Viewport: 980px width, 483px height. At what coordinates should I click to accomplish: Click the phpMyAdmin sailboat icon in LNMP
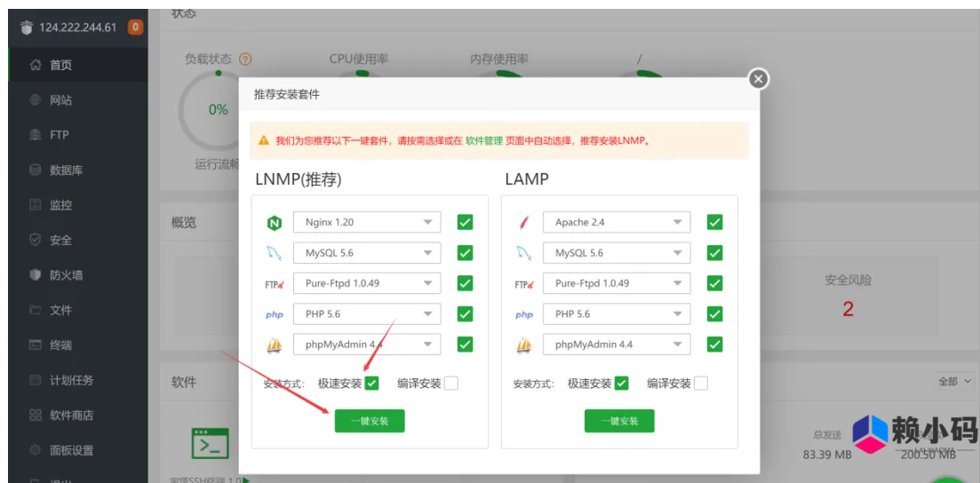[x=274, y=344]
